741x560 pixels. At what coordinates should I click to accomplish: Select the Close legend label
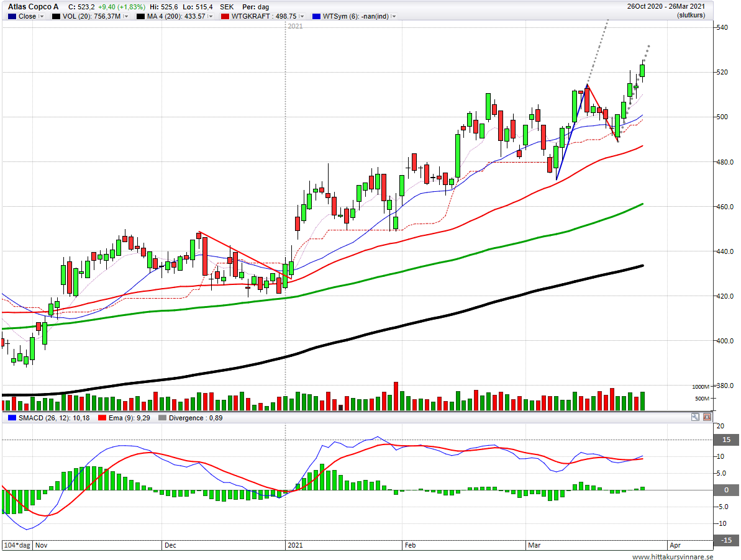pyautogui.click(x=27, y=17)
